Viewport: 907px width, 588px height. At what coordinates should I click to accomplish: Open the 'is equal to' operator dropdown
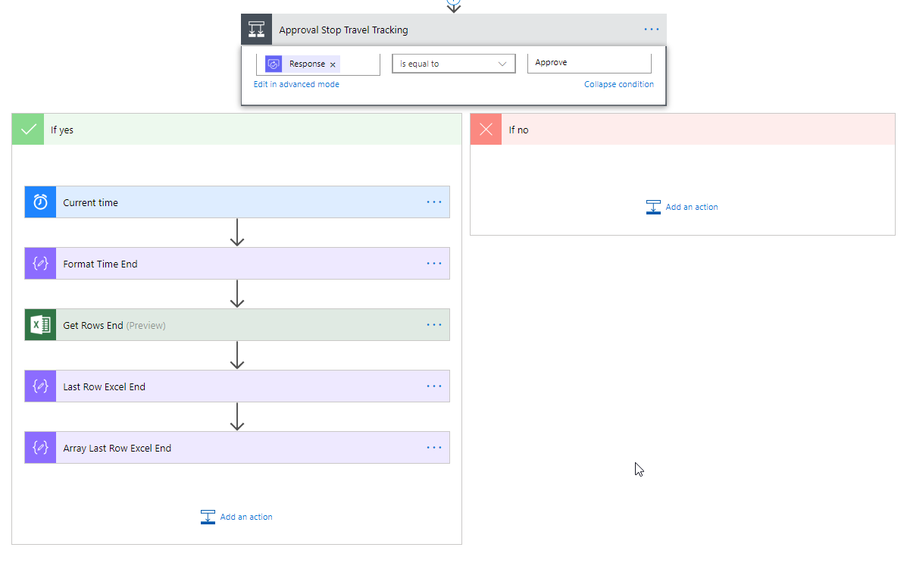pos(453,64)
